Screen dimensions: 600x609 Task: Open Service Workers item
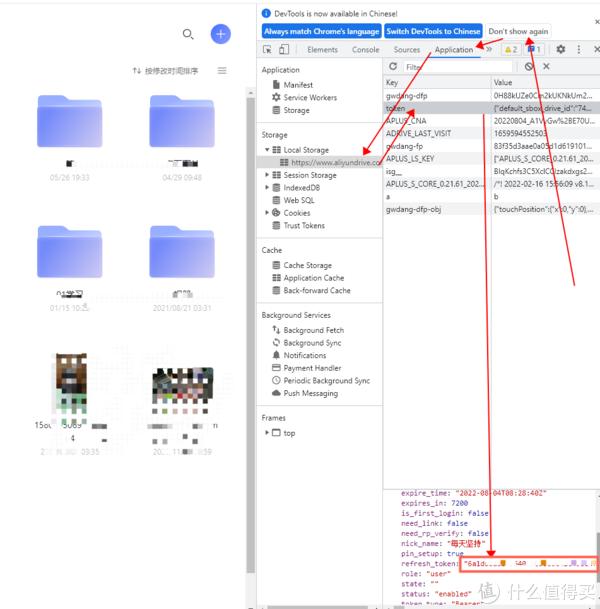point(310,97)
